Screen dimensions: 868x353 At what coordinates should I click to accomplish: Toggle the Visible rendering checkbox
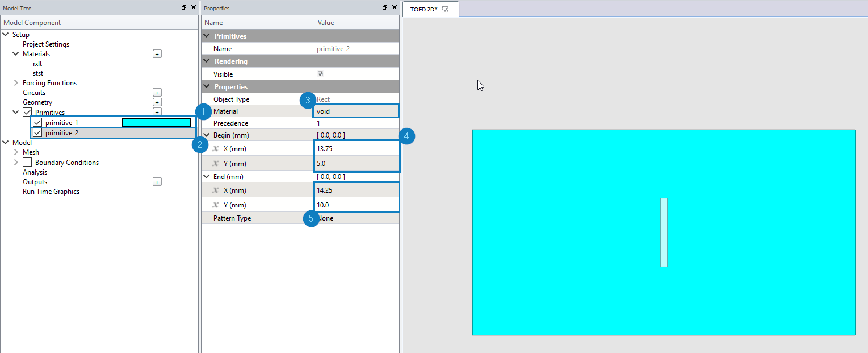[x=320, y=74]
